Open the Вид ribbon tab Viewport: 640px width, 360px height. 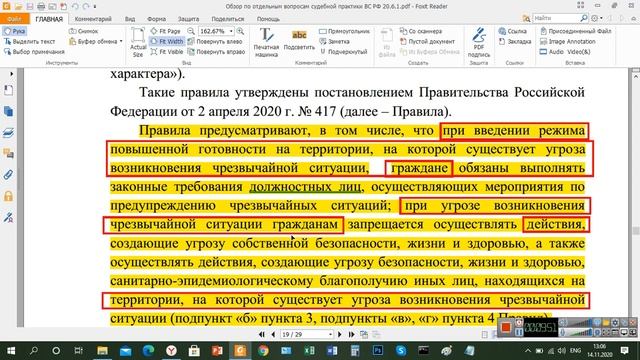pos(130,19)
